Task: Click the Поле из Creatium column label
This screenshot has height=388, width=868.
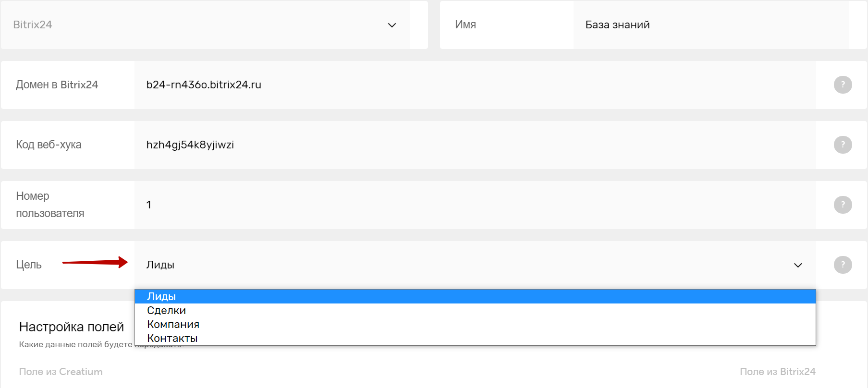Action: (x=61, y=372)
